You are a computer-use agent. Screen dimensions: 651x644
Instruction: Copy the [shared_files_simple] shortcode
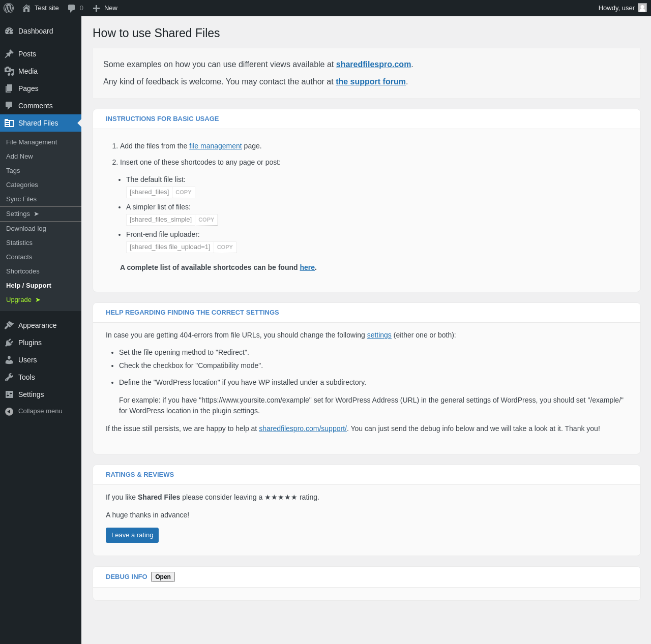click(x=206, y=220)
